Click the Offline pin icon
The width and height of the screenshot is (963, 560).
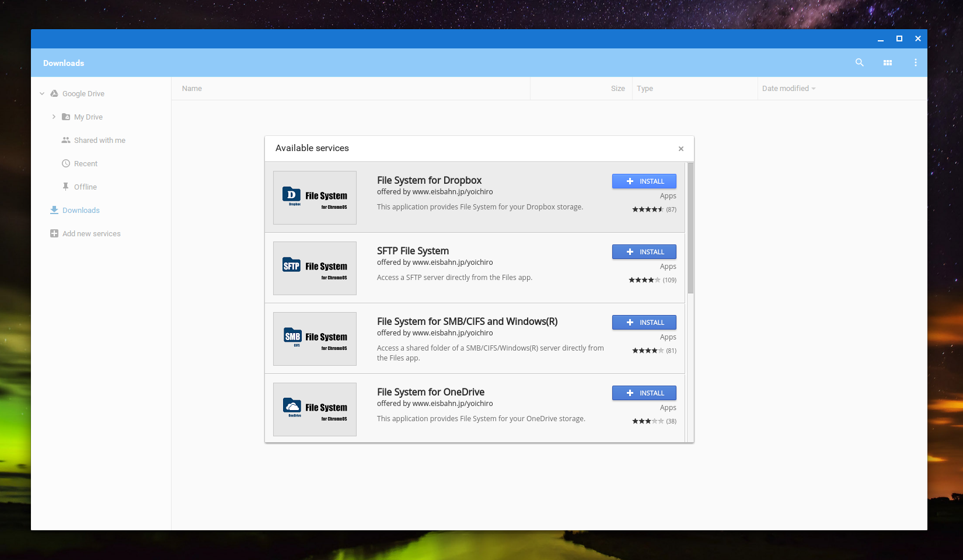click(66, 187)
